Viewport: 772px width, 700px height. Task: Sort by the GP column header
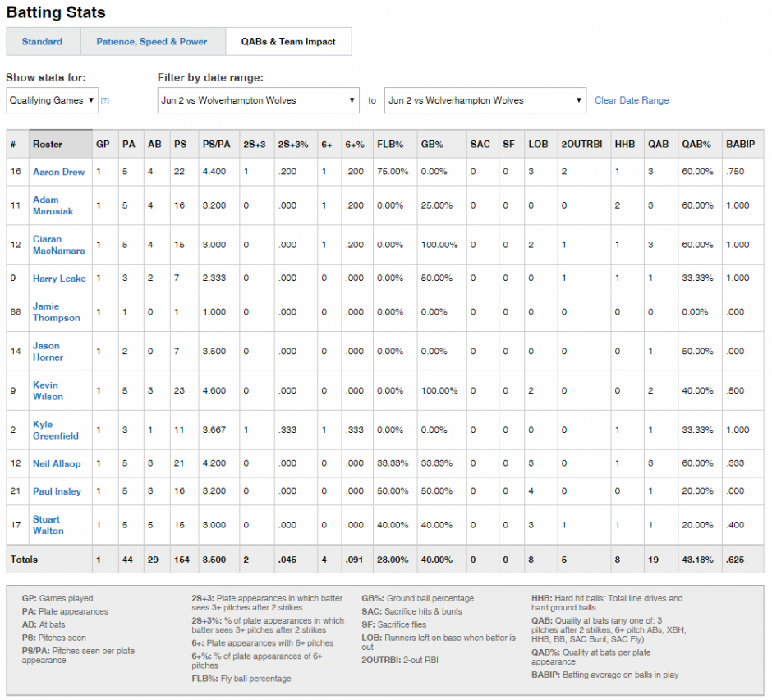[x=105, y=145]
